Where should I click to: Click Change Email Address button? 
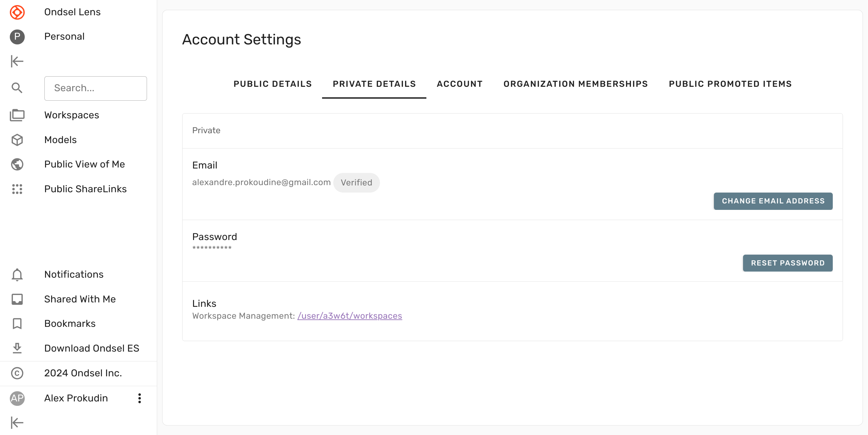(773, 201)
